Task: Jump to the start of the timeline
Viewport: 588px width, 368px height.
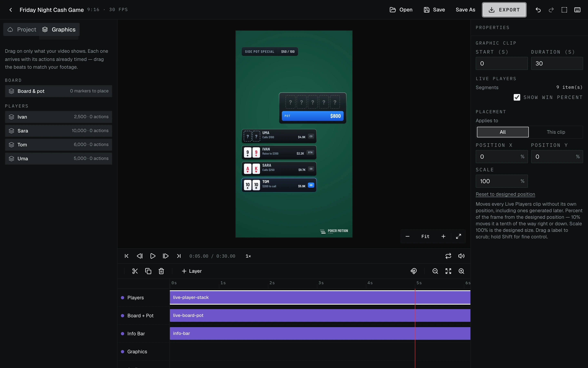Action: (126, 256)
